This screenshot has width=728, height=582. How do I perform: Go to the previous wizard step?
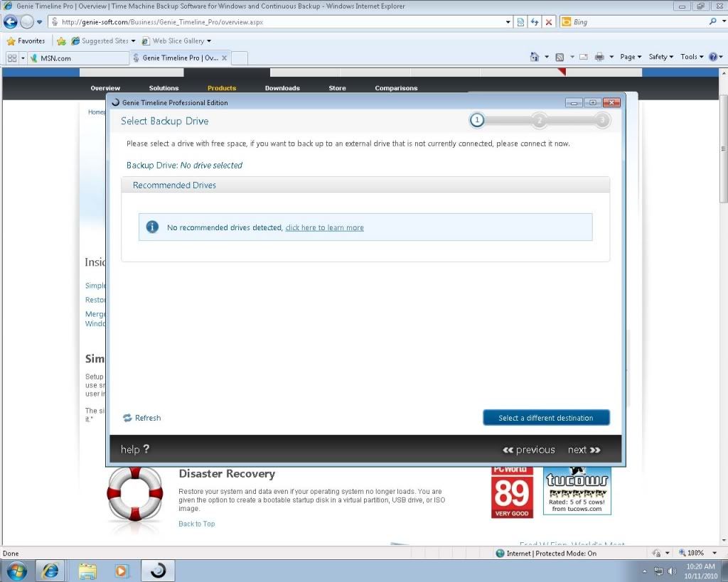point(529,450)
